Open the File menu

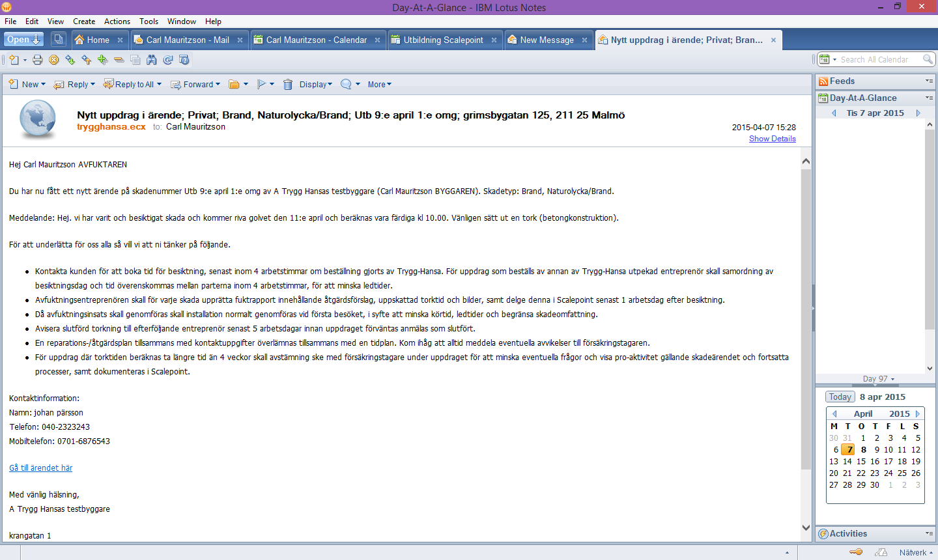click(10, 21)
